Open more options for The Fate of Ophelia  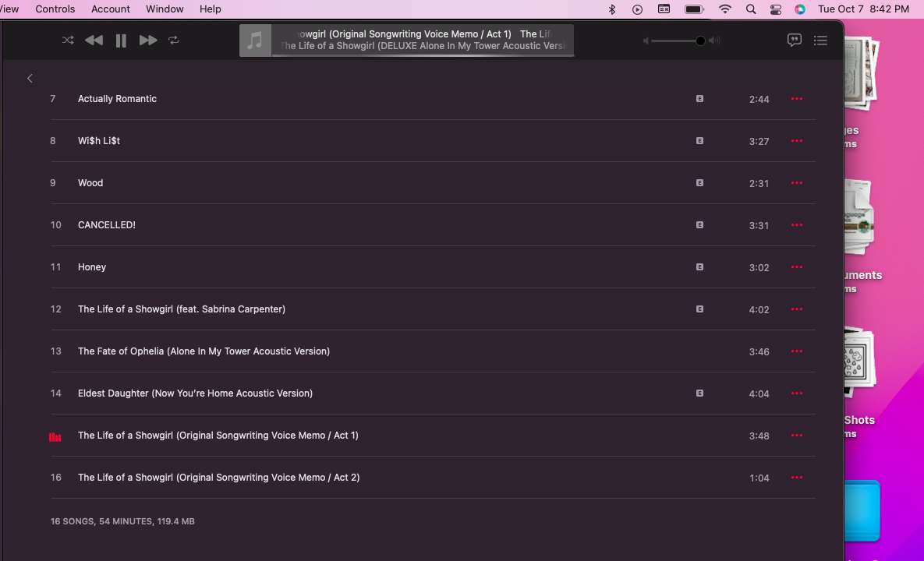click(x=797, y=351)
